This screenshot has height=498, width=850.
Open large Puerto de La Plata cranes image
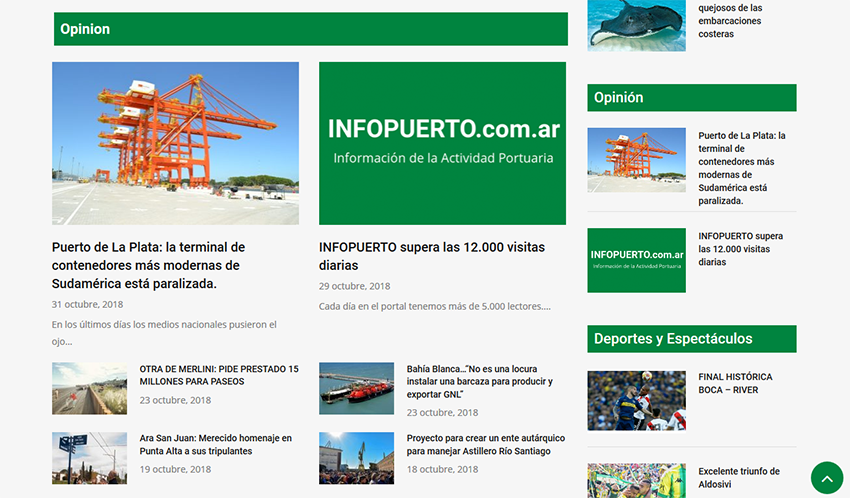[x=175, y=143]
